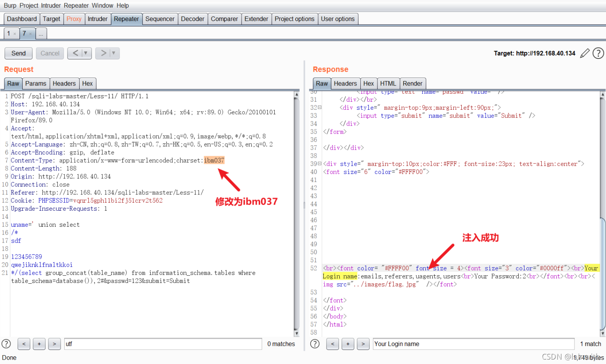This screenshot has height=364, width=606.
Task: Show the response Hex view
Action: click(x=369, y=84)
